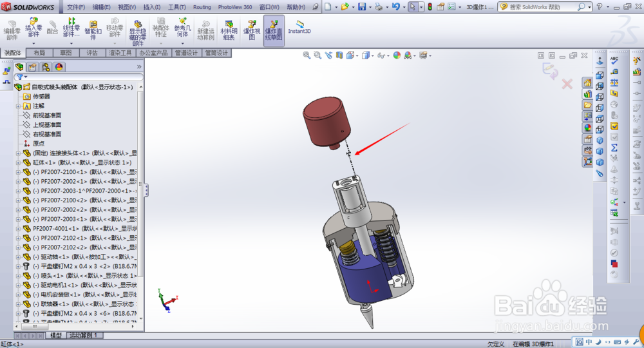
Task: Rebuild model with traffic light icon
Action: pyautogui.click(x=430, y=6)
